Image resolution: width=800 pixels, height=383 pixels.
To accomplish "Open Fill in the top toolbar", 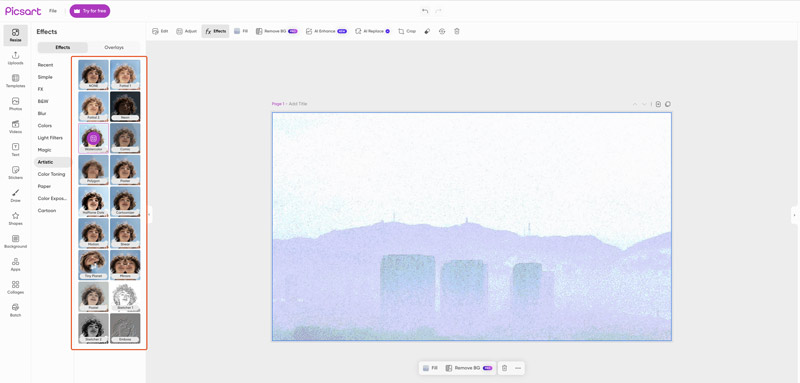I will 241,31.
